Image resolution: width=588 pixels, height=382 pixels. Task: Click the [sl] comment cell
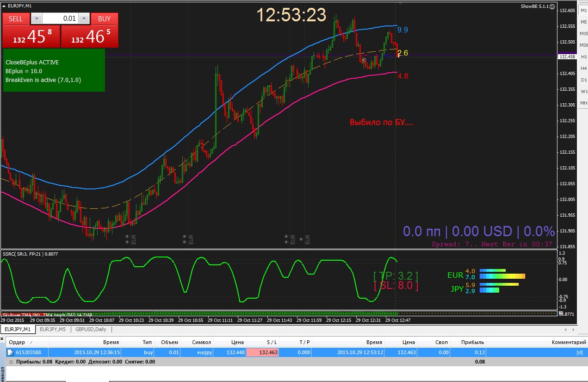coord(579,352)
